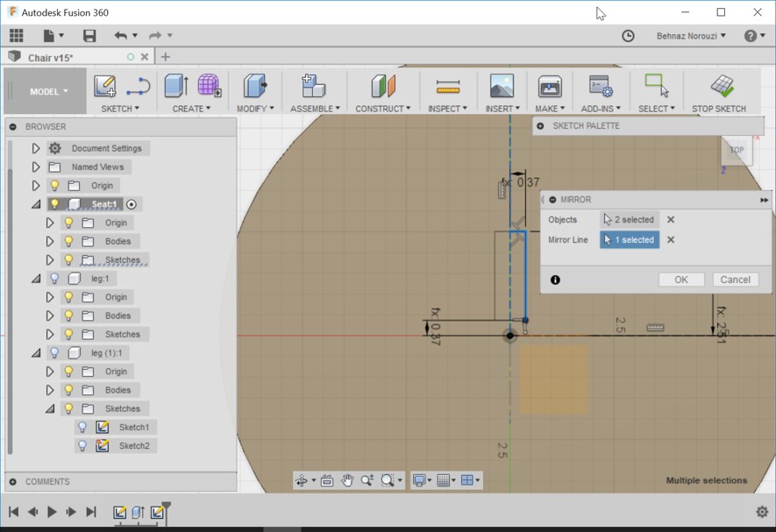This screenshot has width=776, height=532.
Task: Click the Select tool icon
Action: [656, 86]
